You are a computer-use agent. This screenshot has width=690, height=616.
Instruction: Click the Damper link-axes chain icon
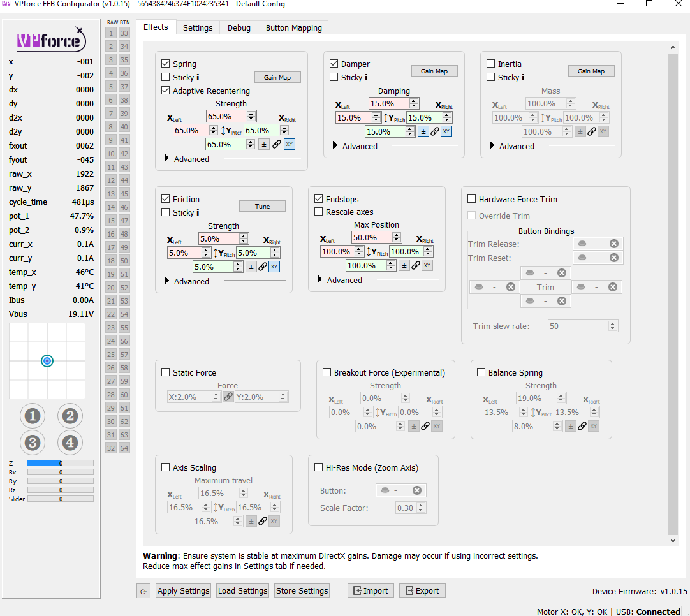(435, 131)
